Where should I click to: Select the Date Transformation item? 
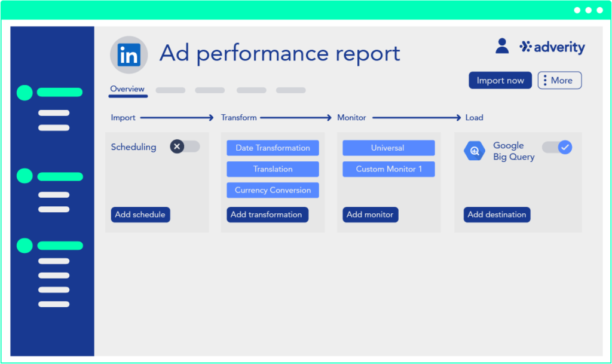click(273, 148)
